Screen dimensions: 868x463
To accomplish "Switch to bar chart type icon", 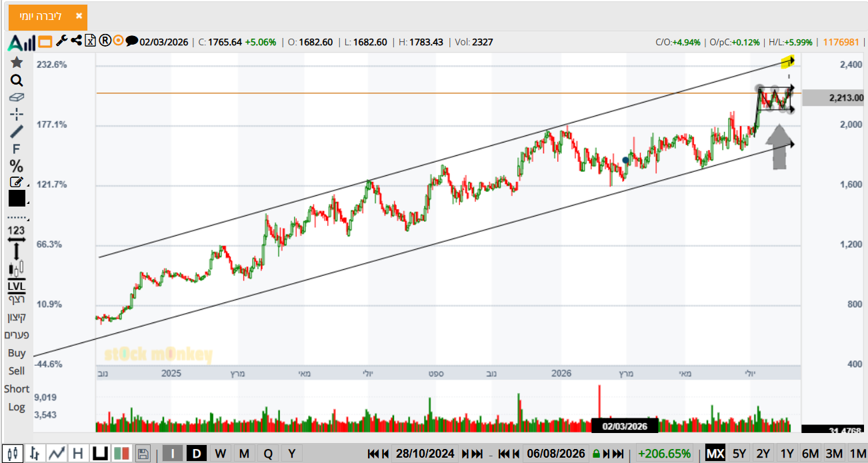I will click(35, 454).
